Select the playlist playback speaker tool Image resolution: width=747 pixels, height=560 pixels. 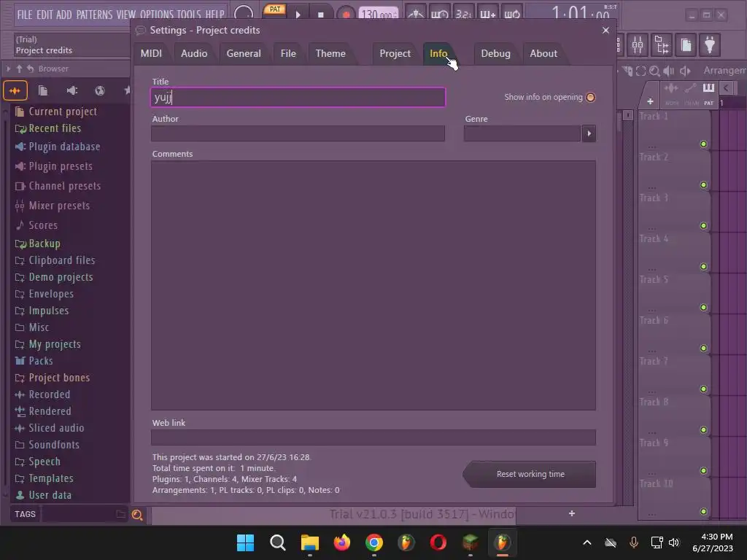pos(685,71)
